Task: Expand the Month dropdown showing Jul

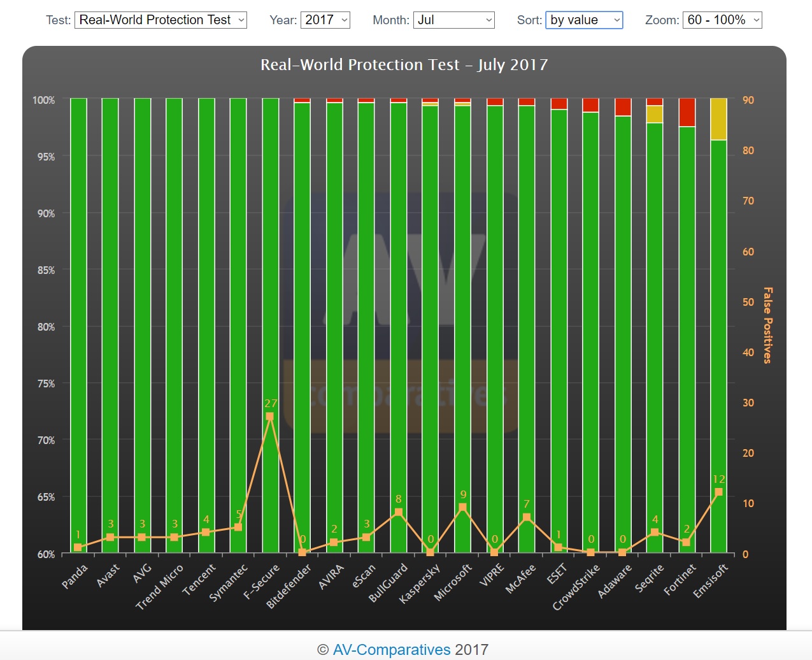Action: (x=454, y=20)
